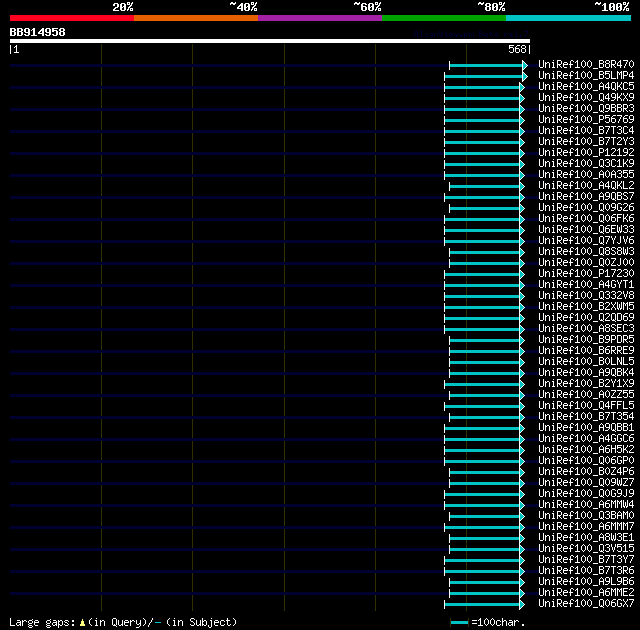Image resolution: width=640 pixels, height=630 pixels.
Task: Select the BB914958 query sequence name
Action: [x=38, y=32]
